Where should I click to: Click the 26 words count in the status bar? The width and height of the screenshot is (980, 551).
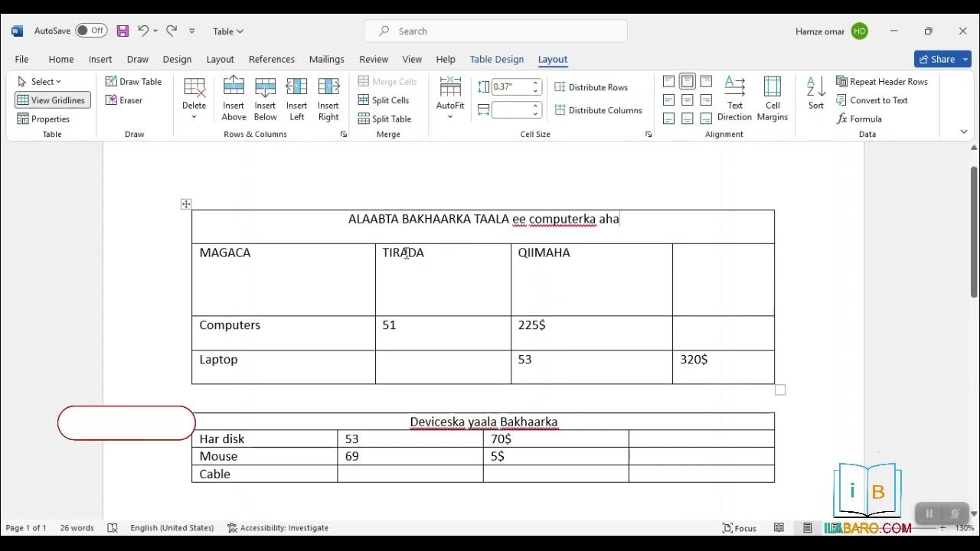click(x=77, y=528)
